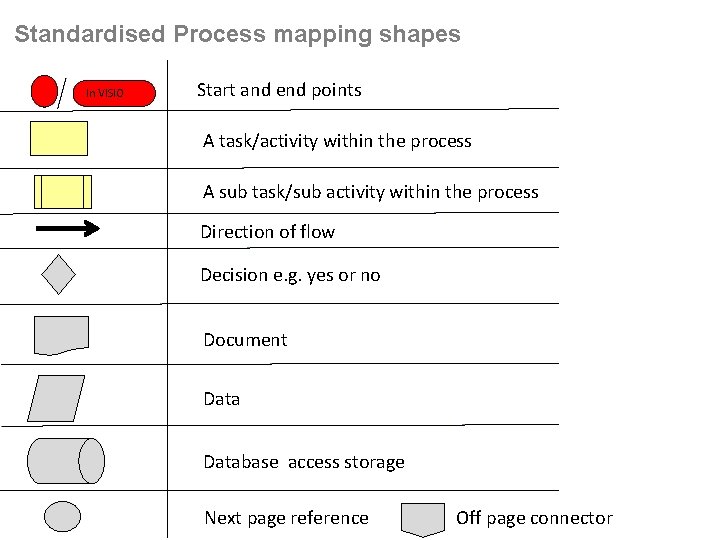This screenshot has height=540, width=720.
Task: Click the 'Direction of flow' label
Action: pyautogui.click(x=267, y=232)
